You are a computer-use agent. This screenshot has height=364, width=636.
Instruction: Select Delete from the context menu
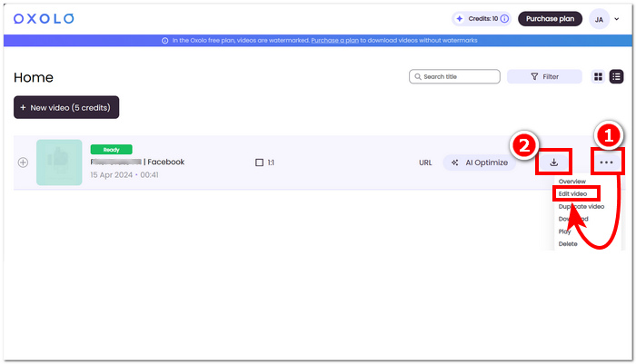click(568, 243)
